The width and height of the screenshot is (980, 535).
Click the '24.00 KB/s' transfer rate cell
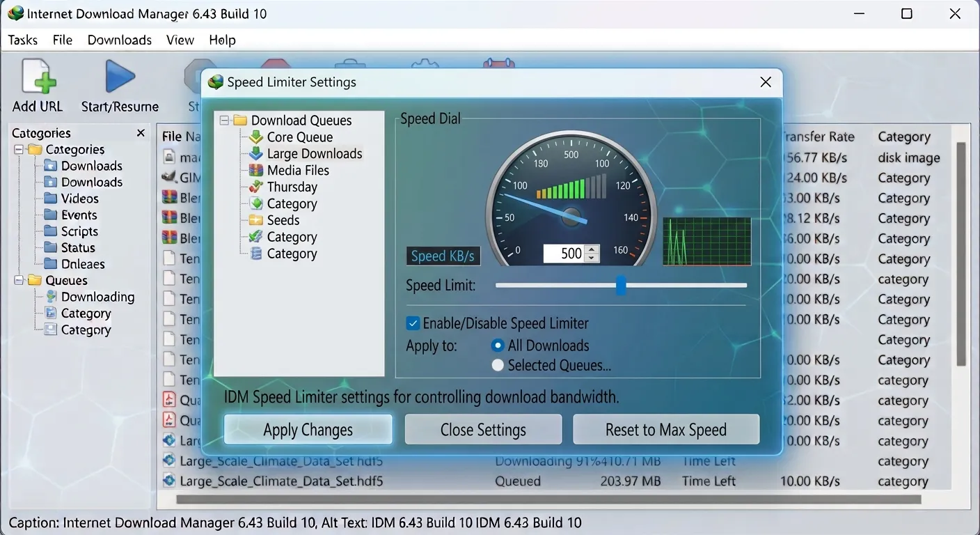pos(815,178)
